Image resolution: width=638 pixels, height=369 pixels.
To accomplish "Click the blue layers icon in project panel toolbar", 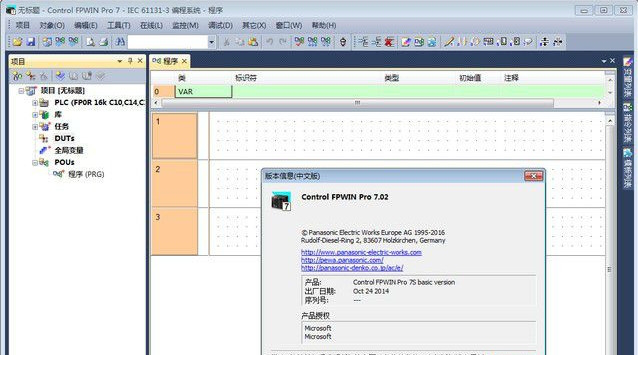I will point(60,76).
